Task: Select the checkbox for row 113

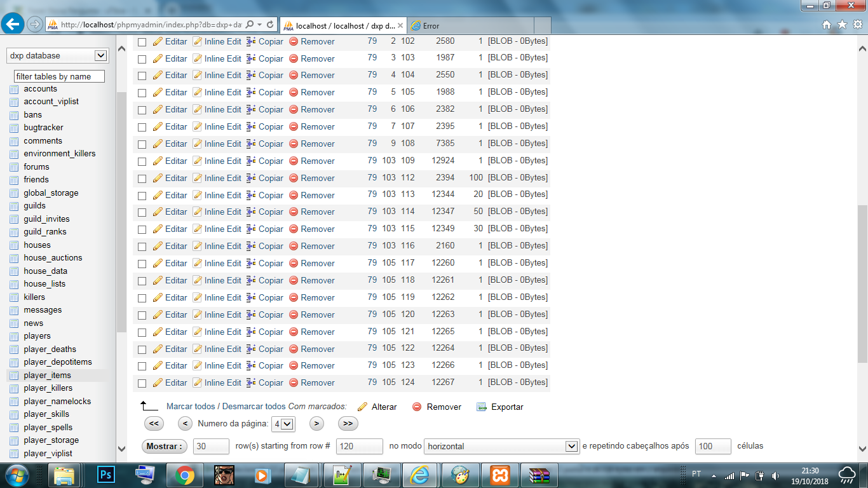Action: click(x=142, y=195)
